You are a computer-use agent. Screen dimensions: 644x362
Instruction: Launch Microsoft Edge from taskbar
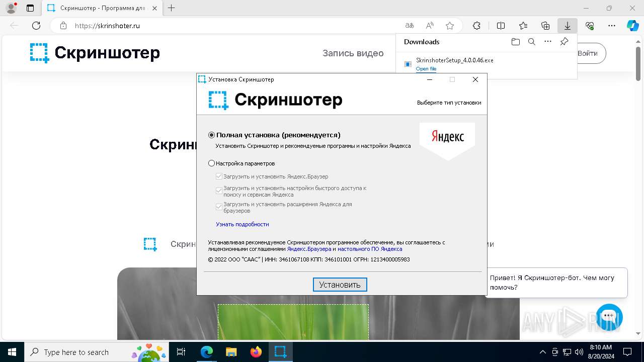click(x=207, y=352)
